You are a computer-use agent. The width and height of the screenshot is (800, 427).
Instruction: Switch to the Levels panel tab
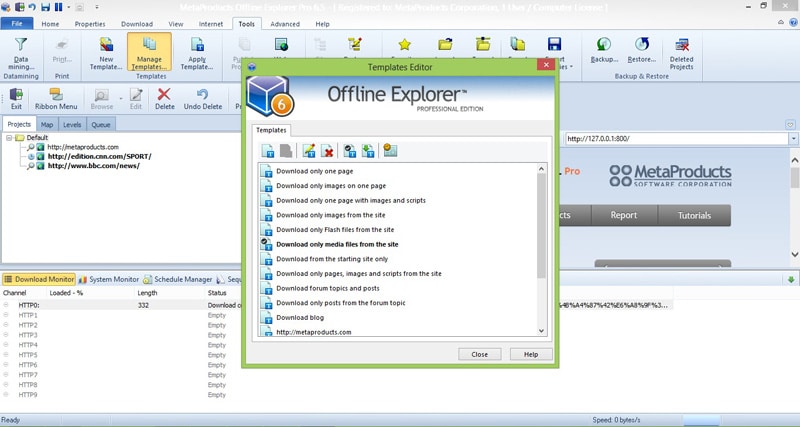tap(72, 125)
